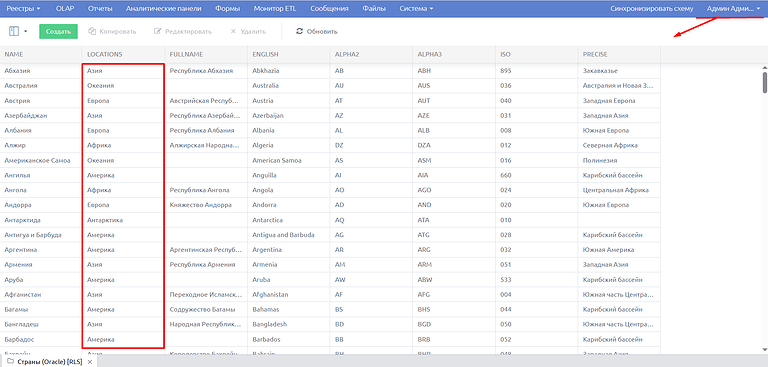
Task: Click the Удалить button
Action: 248,31
